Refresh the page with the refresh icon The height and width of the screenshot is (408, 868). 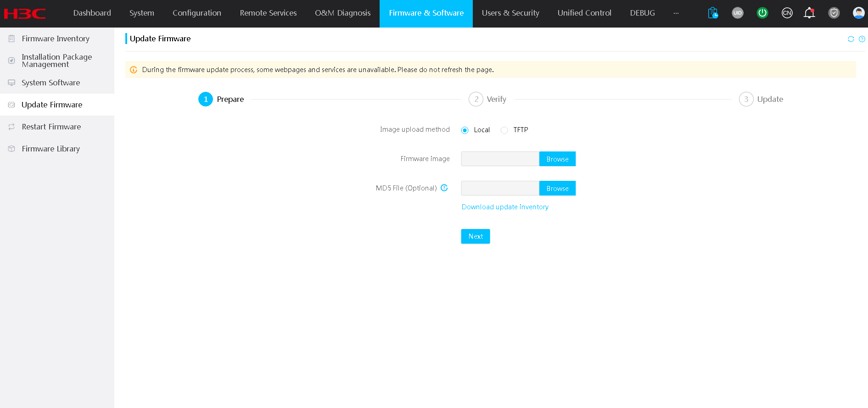(851, 39)
